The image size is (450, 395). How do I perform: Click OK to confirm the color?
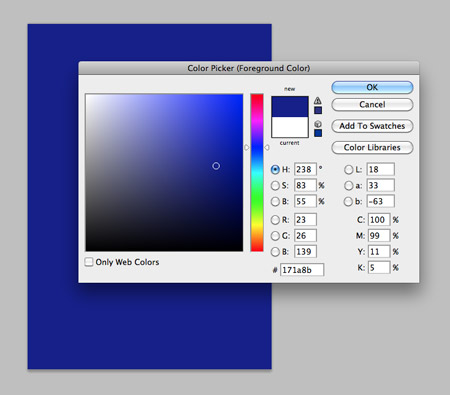click(x=372, y=87)
